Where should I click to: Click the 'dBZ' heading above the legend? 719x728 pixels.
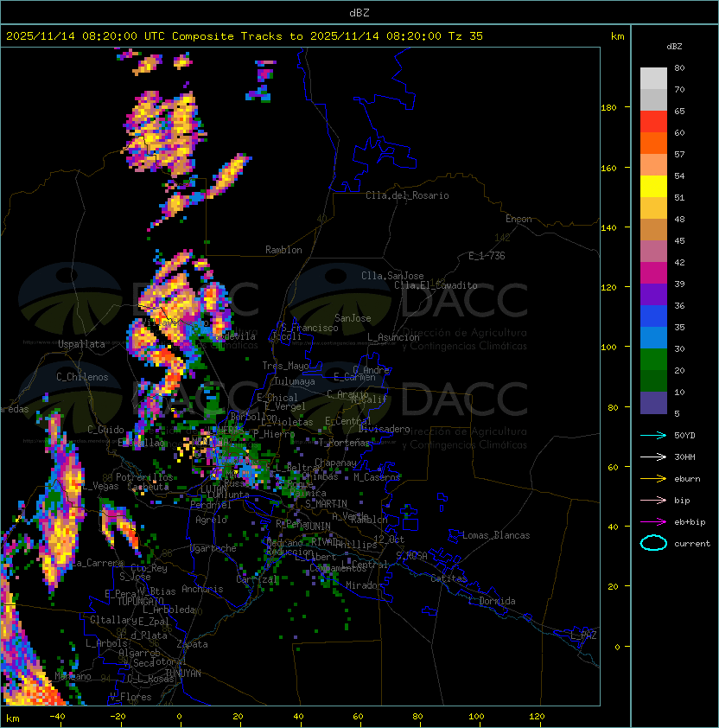[674, 47]
